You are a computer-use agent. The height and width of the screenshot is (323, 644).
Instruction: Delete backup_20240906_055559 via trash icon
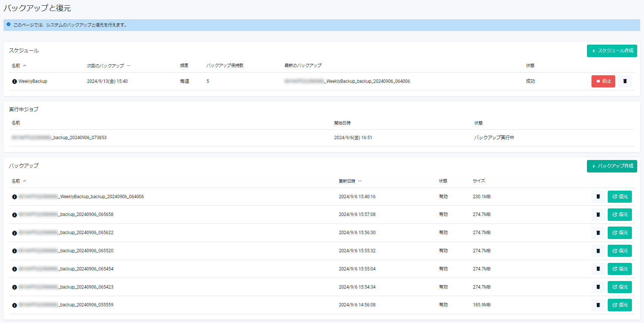point(598,305)
